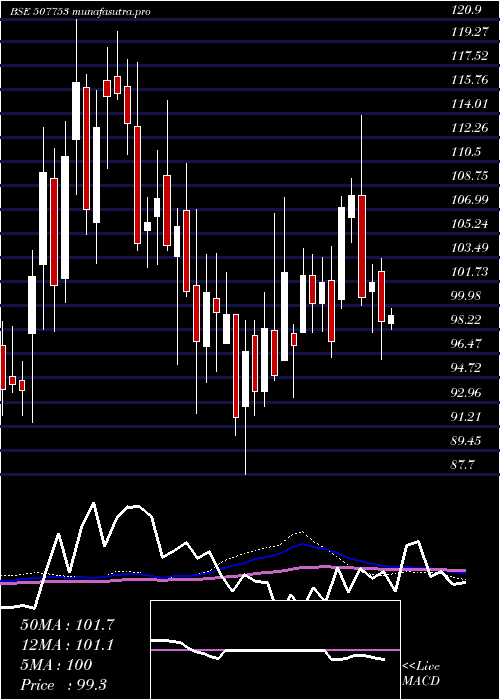
Task: Click the 106.99 price axis label
Action: (x=469, y=200)
